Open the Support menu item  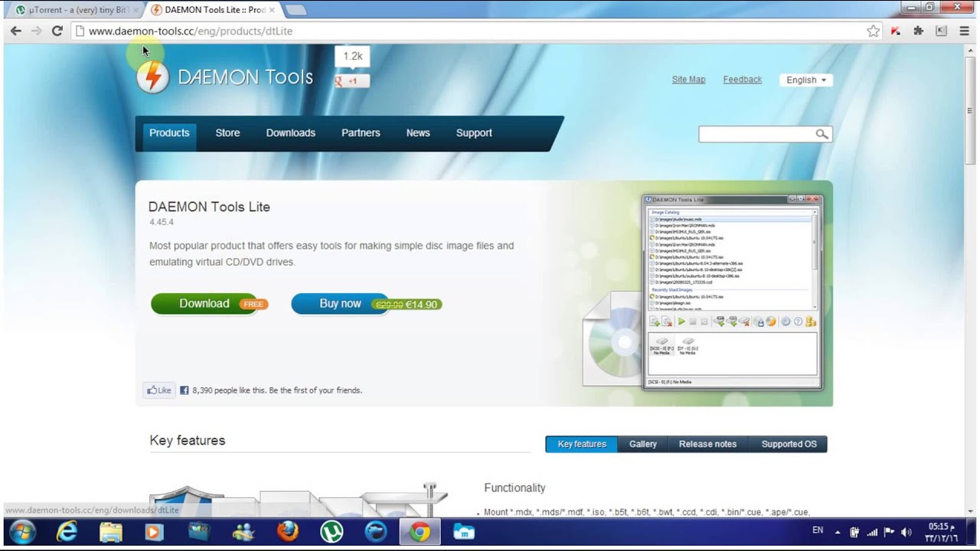pyautogui.click(x=474, y=133)
